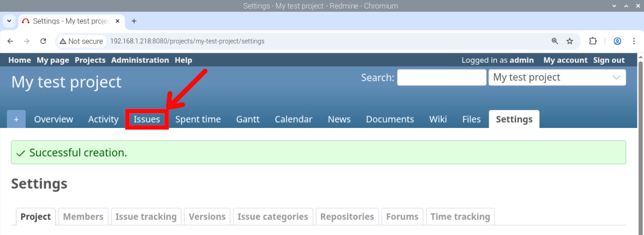Go to My page link
644x235 pixels.
pos(53,60)
